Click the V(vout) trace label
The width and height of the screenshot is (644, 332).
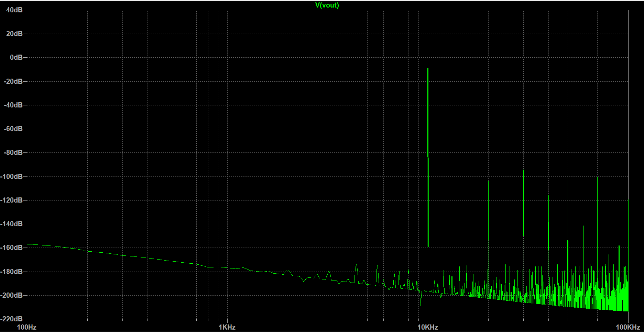pos(327,5)
